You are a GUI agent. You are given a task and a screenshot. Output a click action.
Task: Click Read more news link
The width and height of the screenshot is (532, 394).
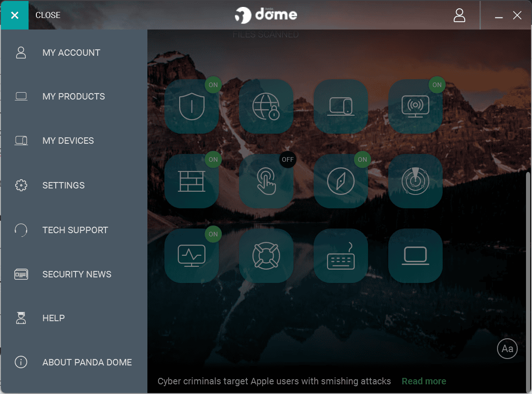pos(424,381)
